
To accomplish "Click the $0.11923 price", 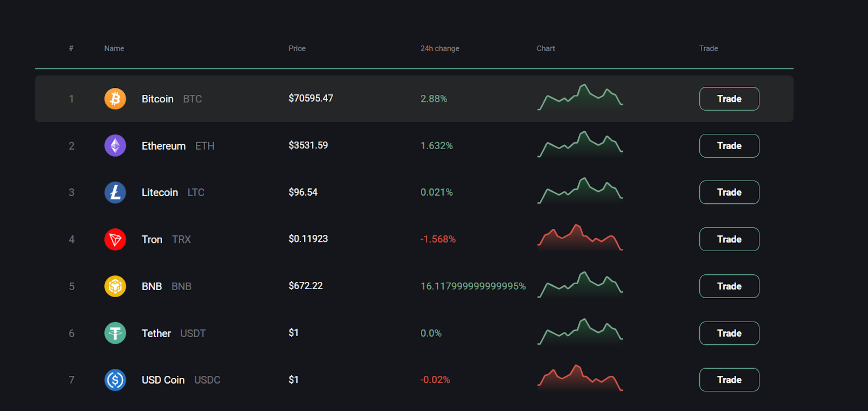I will tap(308, 239).
